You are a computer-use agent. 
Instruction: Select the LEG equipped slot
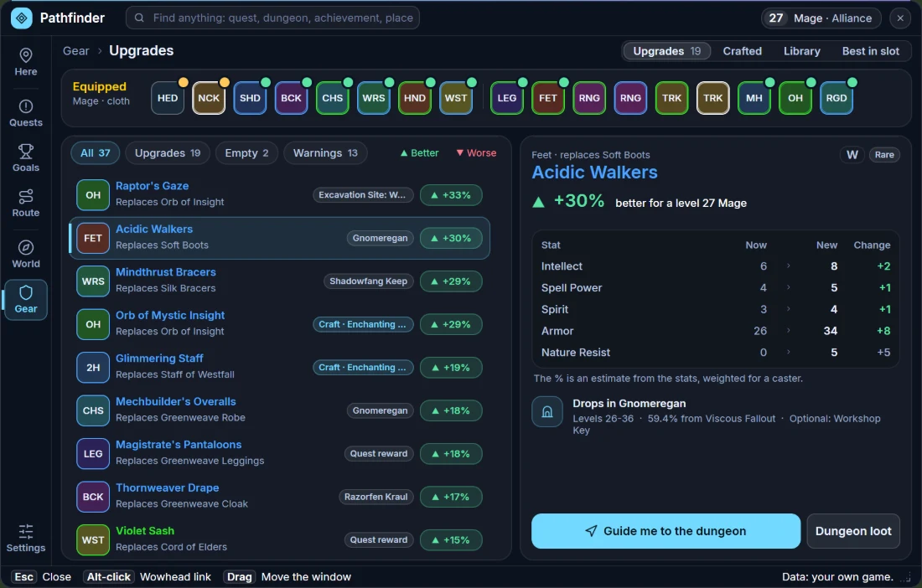[x=507, y=98]
